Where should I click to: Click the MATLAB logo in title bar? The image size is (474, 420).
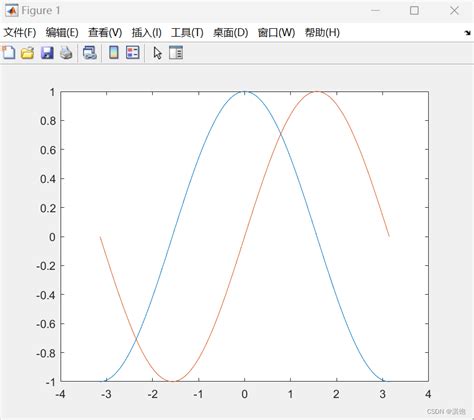tap(11, 11)
